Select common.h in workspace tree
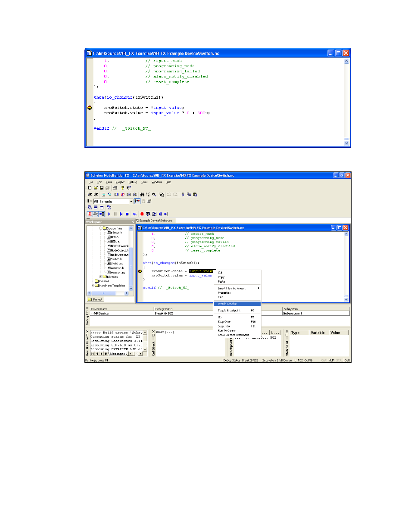Image resolution: width=411 pixels, height=532 pixels. pos(117,268)
